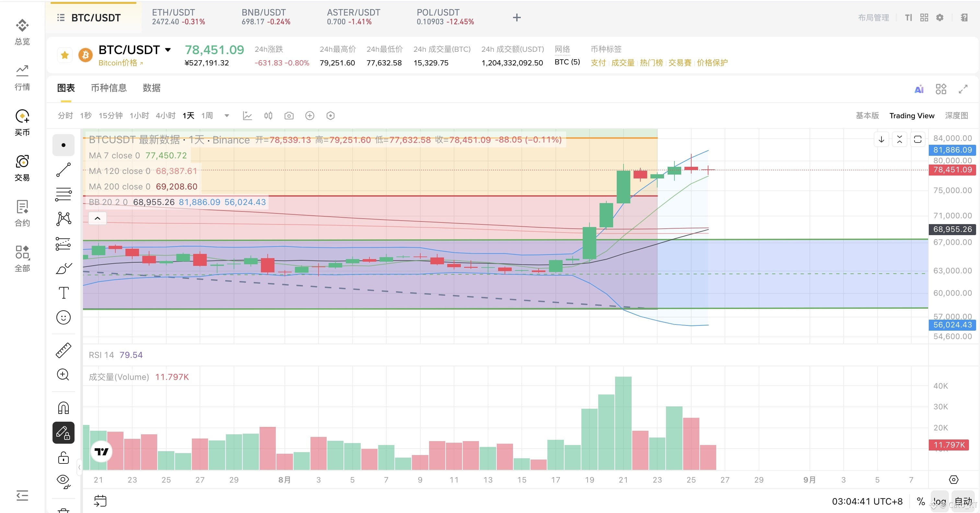This screenshot has width=980, height=513.
Task: Select the forecast/projection position tool
Action: [63, 243]
